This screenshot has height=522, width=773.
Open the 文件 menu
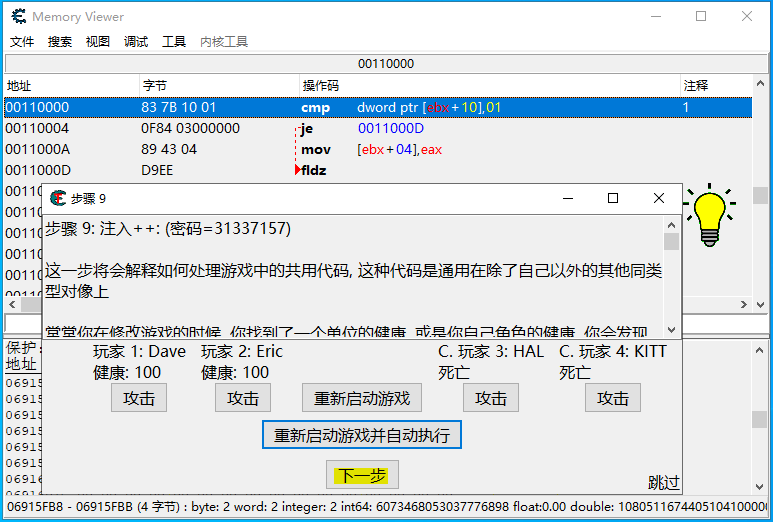pos(22,42)
